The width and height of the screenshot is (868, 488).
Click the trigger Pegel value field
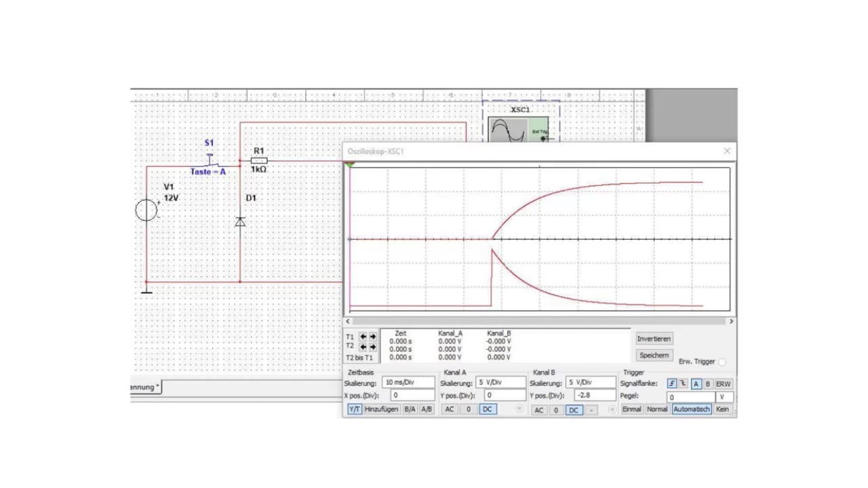pos(691,397)
